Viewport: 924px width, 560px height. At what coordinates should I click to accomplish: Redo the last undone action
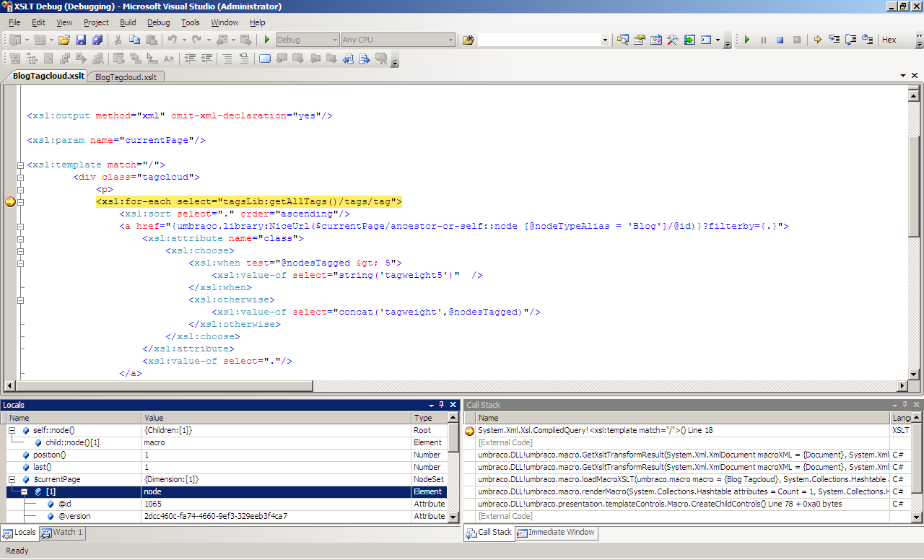[197, 40]
